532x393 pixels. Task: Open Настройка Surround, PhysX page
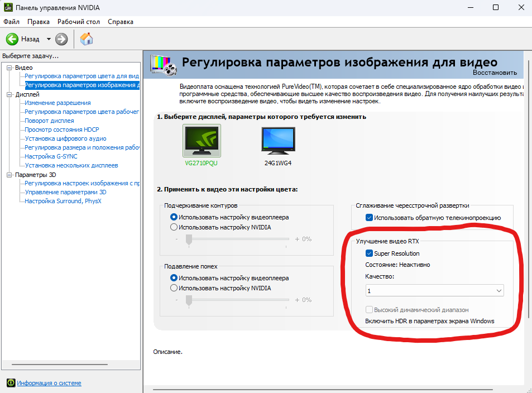[x=63, y=201]
